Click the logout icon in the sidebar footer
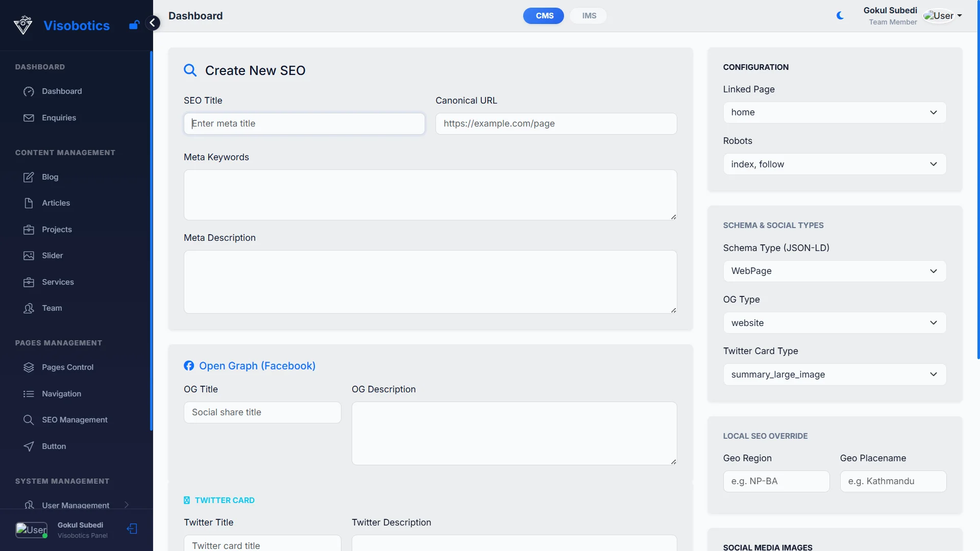This screenshot has width=980, height=551. 132,529
